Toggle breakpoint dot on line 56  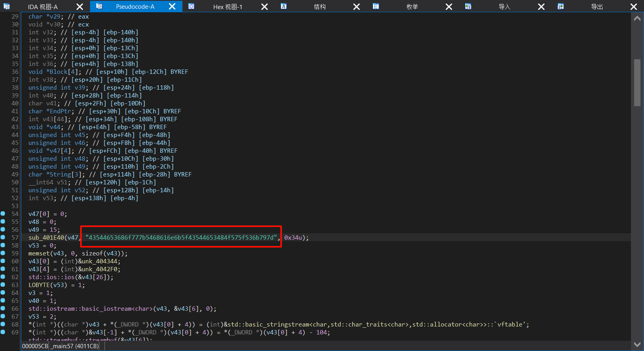click(x=3, y=229)
